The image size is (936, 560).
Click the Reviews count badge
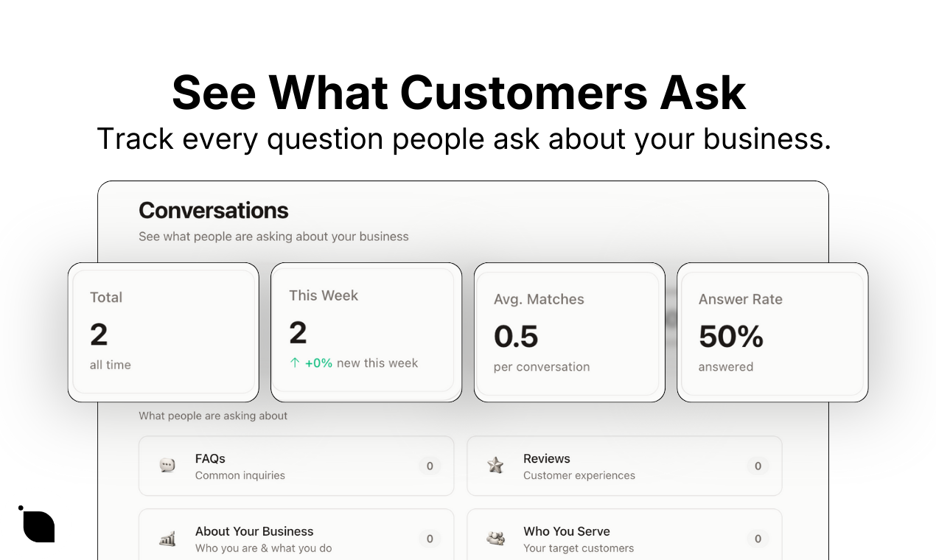tap(758, 466)
